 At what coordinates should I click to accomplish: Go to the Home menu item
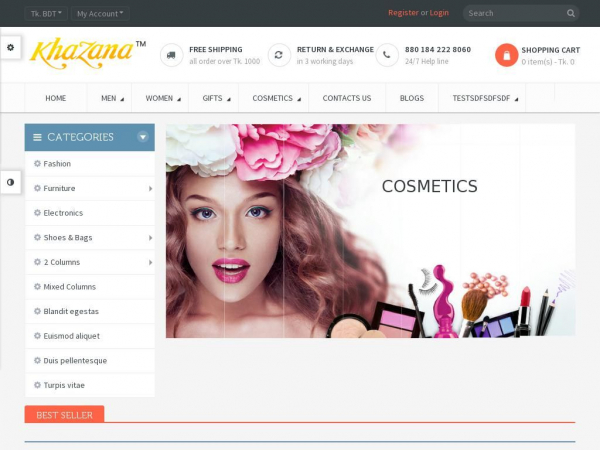point(56,98)
